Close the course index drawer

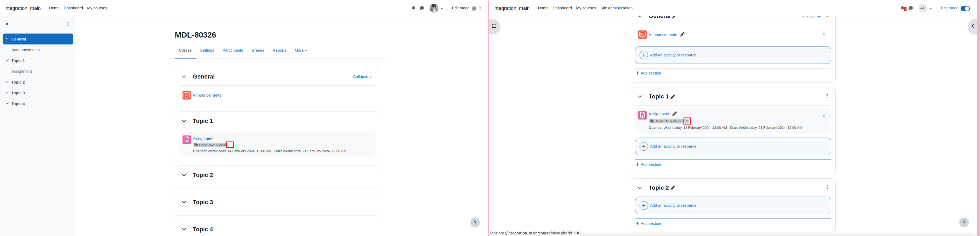[x=7, y=24]
